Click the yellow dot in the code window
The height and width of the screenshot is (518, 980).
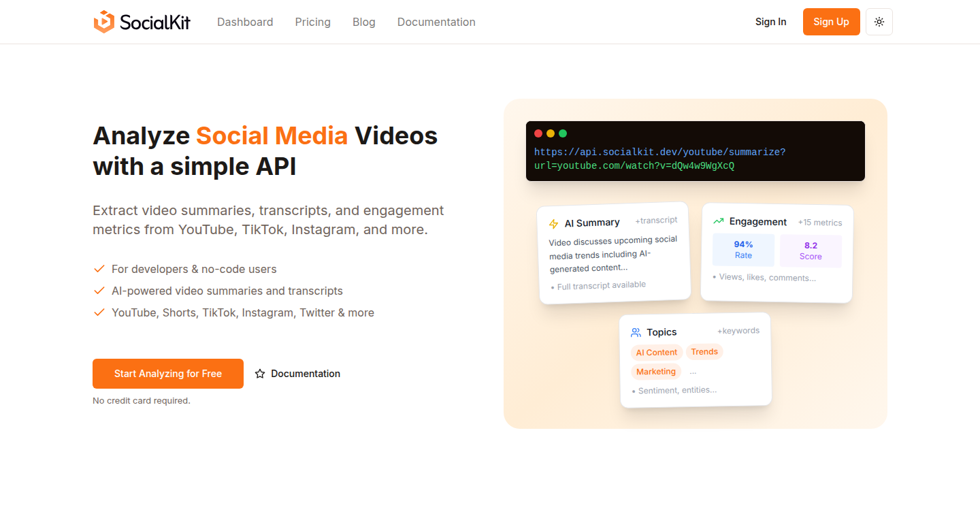[551, 133]
